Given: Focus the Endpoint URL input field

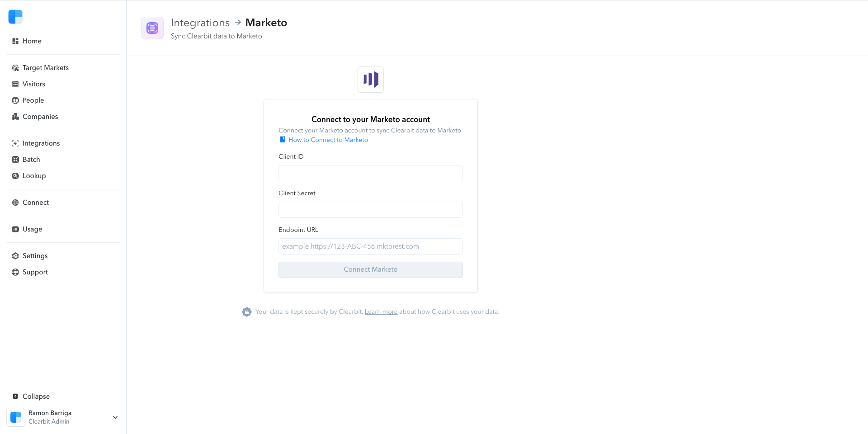Looking at the screenshot, I should point(371,246).
